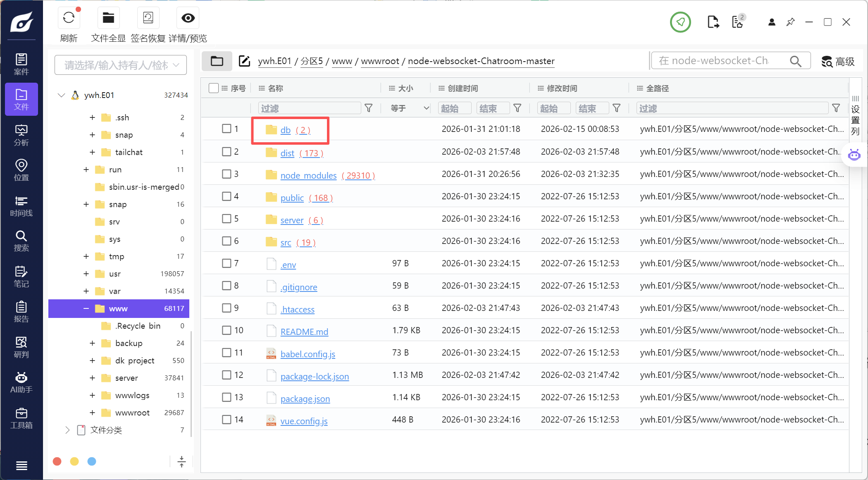
Task: Check the checkbox for package.json row
Action: [227, 397]
